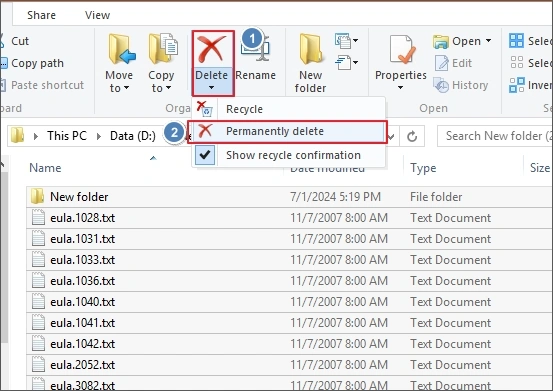The image size is (553, 391).
Task: Click the text file icon of eula.1042.txt
Action: tap(38, 343)
